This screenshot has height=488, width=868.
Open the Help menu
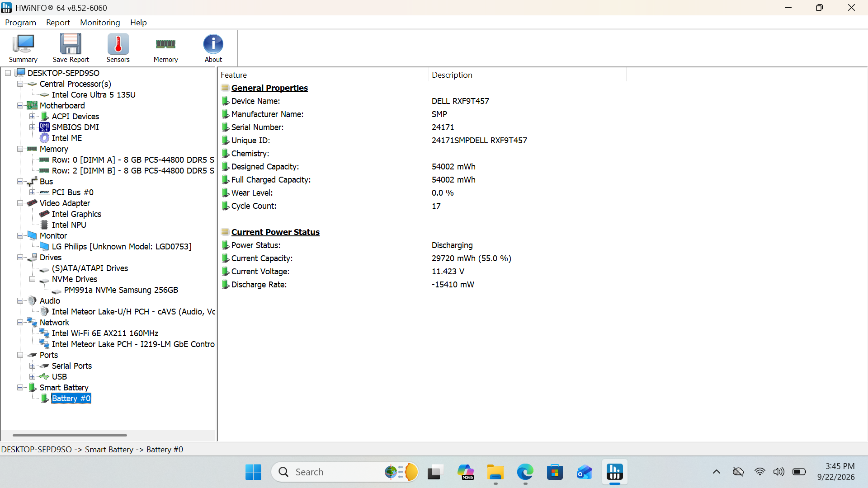tap(138, 22)
